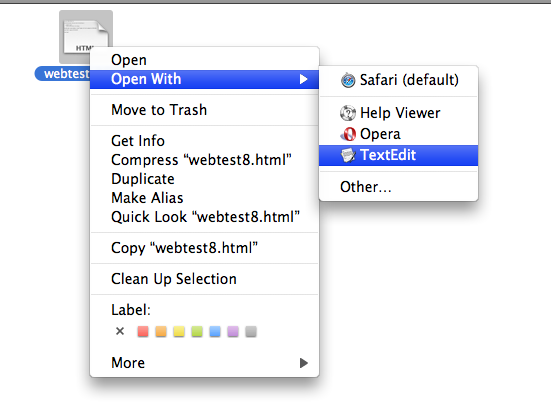Viewport: 551px width, 413px height.
Task: Apply the yellow label color
Action: click(x=179, y=331)
